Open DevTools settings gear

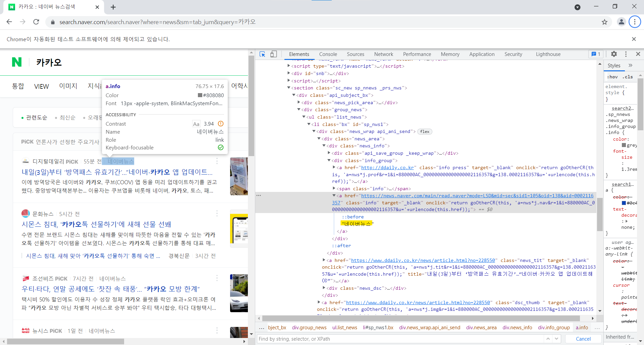pos(614,54)
